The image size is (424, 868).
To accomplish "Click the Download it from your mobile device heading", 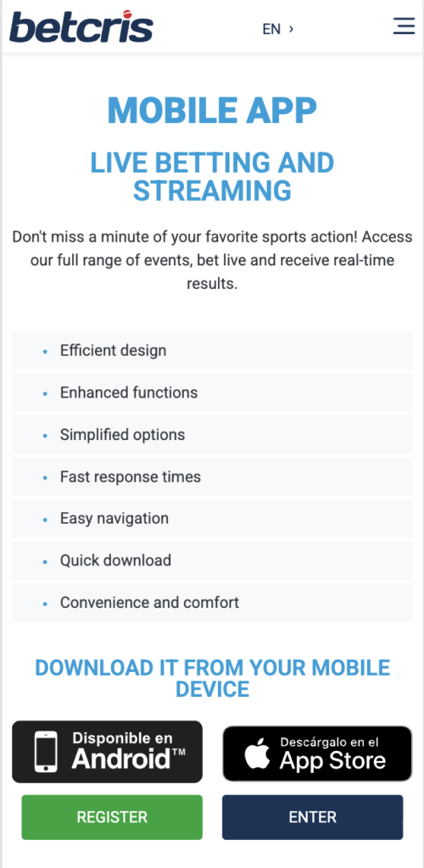I will click(x=212, y=679).
